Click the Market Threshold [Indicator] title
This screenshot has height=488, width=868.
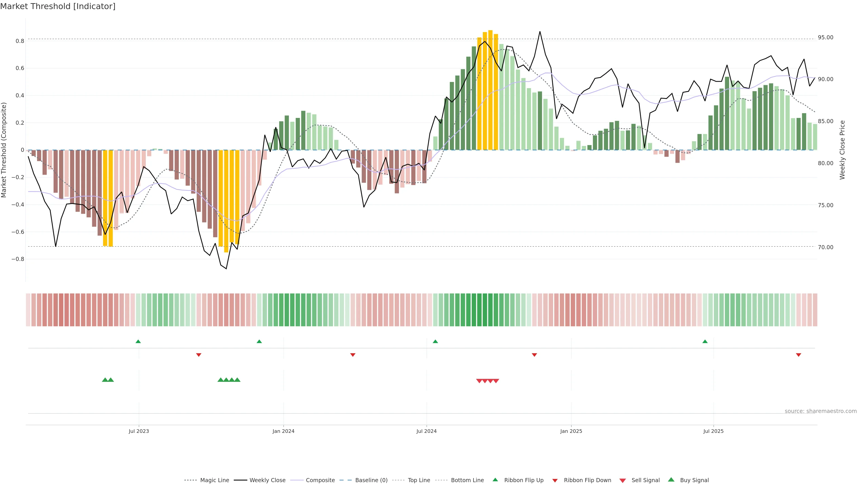click(x=58, y=6)
